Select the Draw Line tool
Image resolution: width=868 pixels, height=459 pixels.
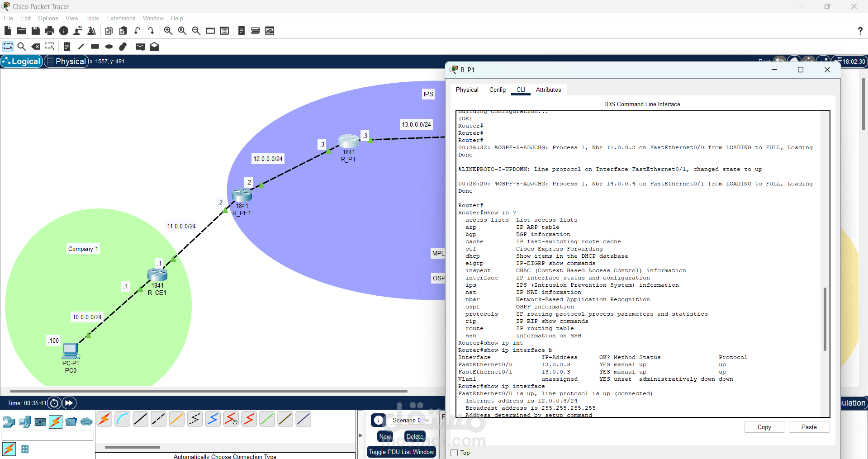[81, 47]
